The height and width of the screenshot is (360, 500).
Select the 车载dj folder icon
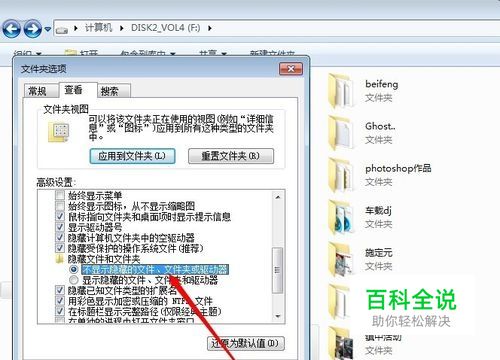point(341,217)
